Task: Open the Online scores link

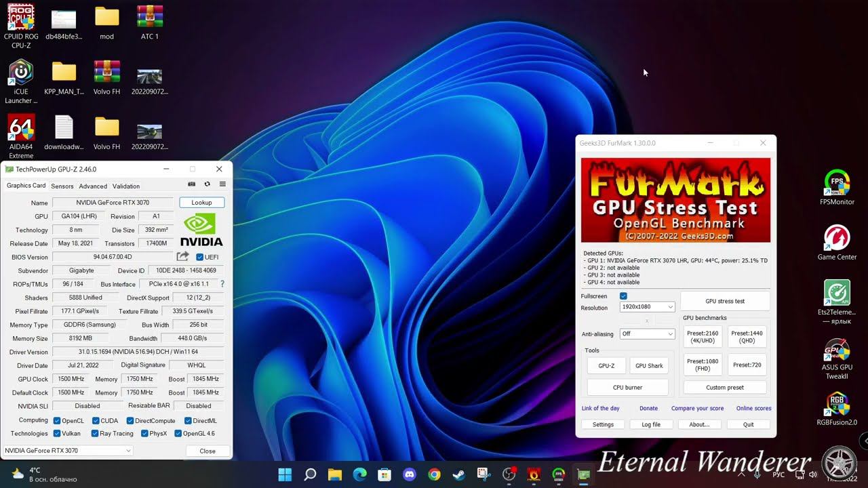Action: (753, 408)
